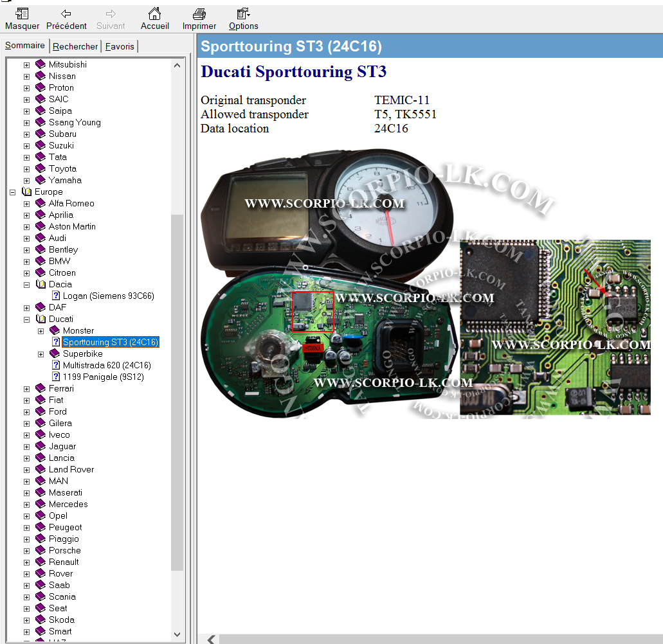Screen dimensions: 663x644
Task: Collapse the Ducati tree node
Action: 26,319
